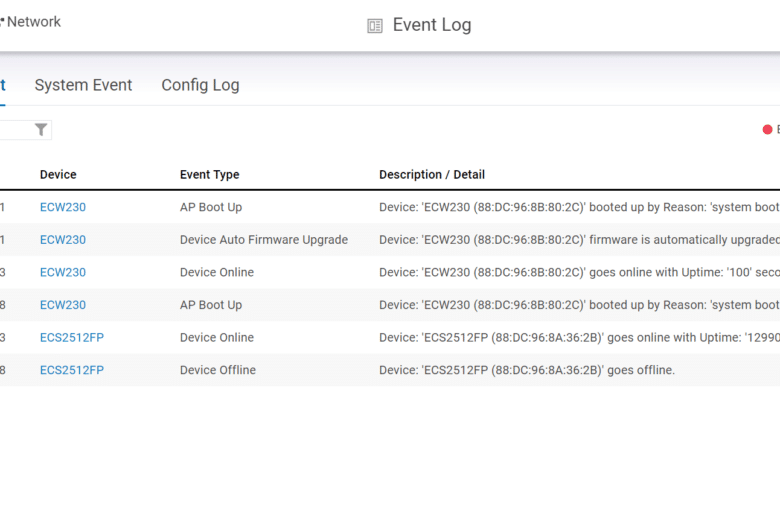
Task: Open ECW230 link in Device Online row
Action: [x=63, y=272]
